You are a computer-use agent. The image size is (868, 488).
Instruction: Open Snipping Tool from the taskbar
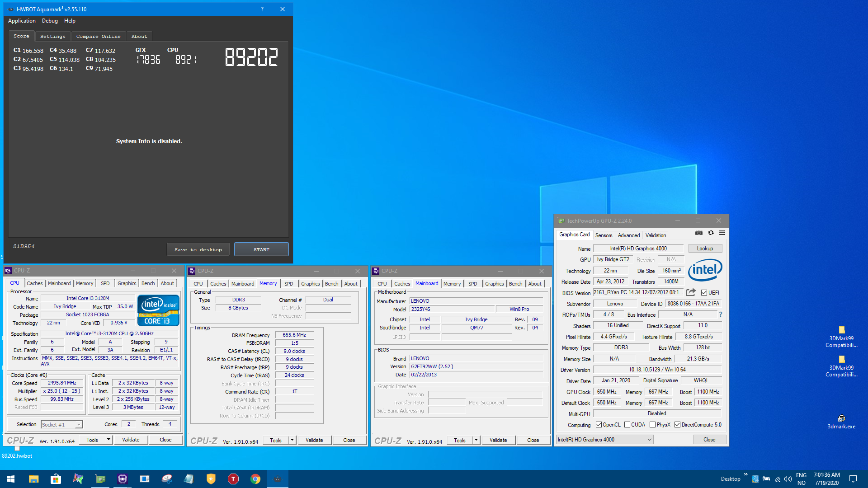coord(167,479)
